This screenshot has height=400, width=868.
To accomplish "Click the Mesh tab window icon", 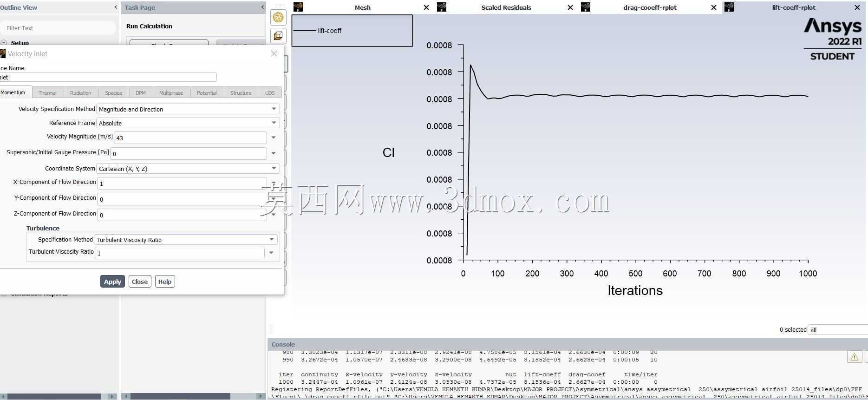I will point(298,7).
